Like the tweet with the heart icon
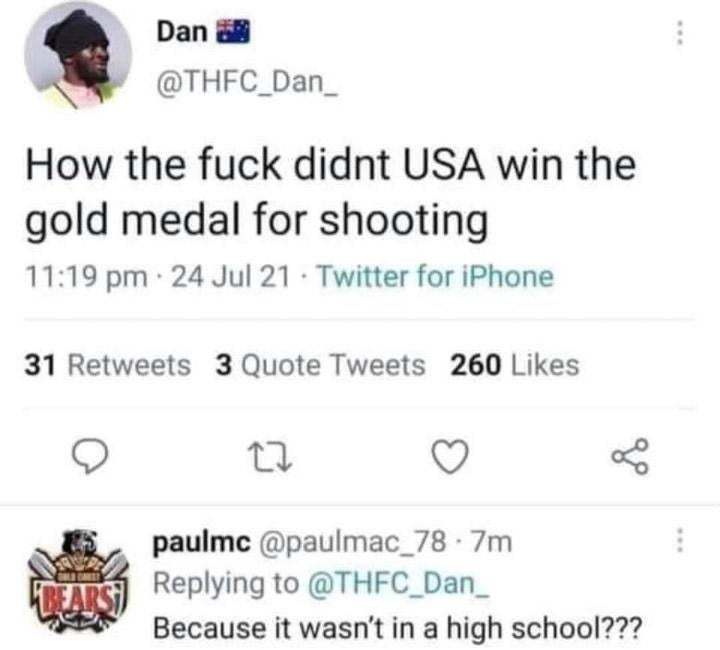The width and height of the screenshot is (720, 650). click(451, 456)
